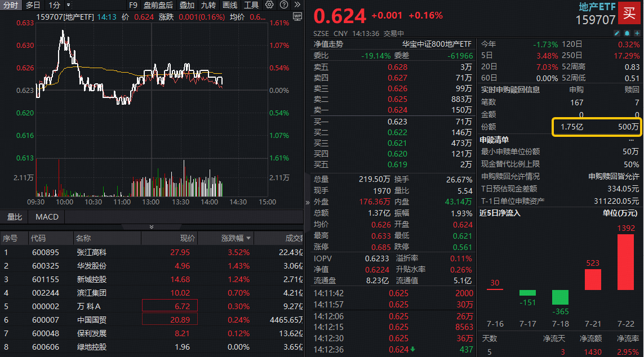Toggle 盘前盘后 pre/post market display
The image size is (644, 357).
tap(158, 5)
